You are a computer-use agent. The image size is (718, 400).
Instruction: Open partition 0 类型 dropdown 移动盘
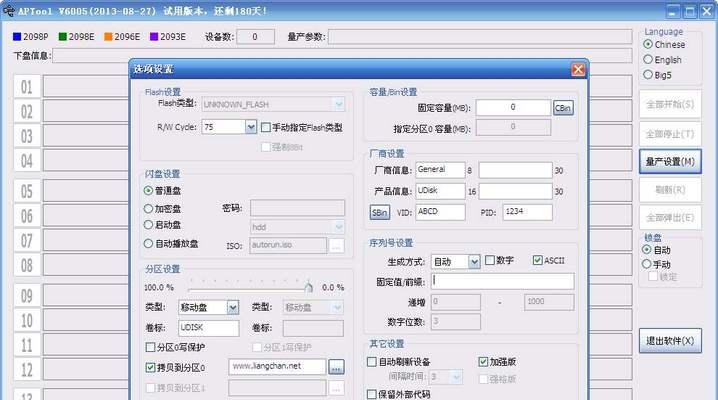coord(233,308)
